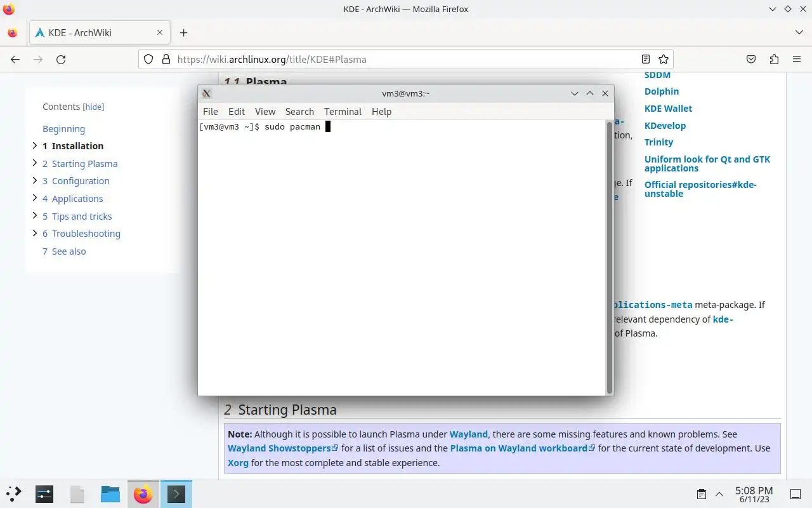The width and height of the screenshot is (812, 508).
Task: Open the blank document taskbar icon
Action: pyautogui.click(x=77, y=493)
